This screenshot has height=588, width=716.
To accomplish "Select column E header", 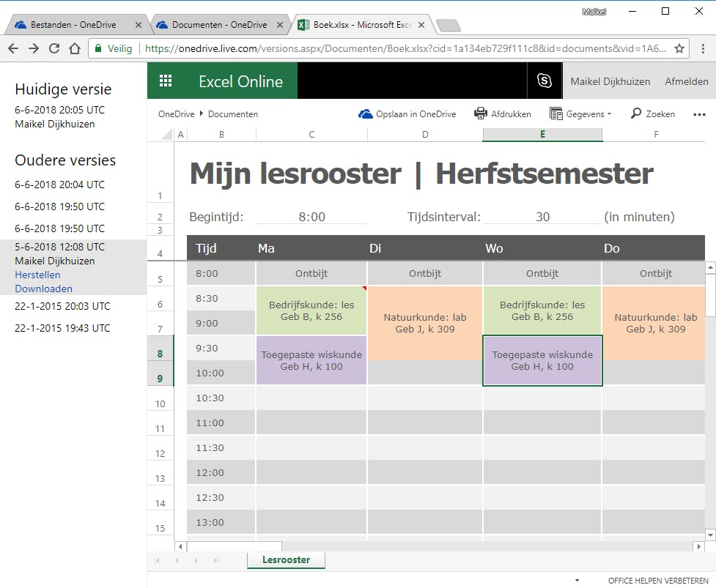I will pos(542,134).
